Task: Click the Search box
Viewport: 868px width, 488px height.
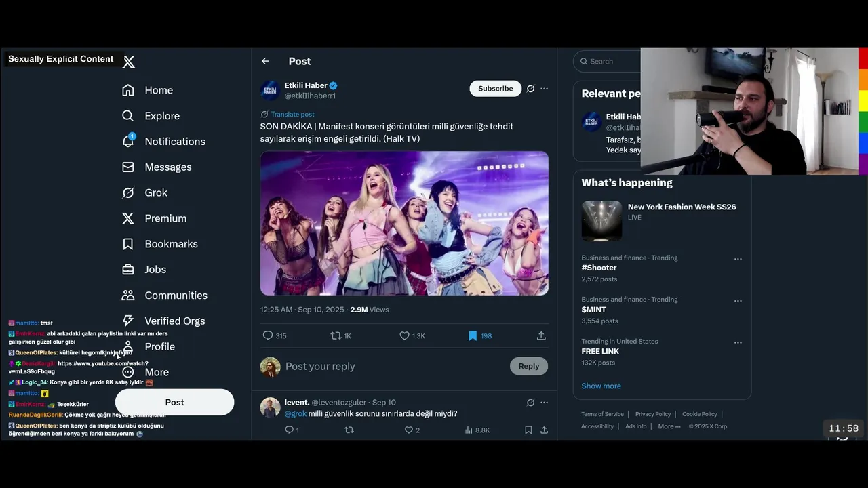Action: coord(607,61)
